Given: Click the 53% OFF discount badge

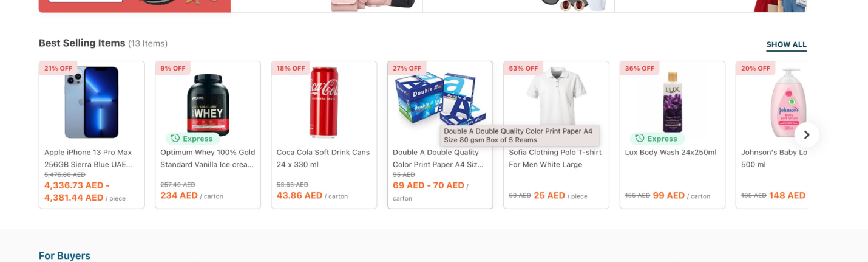Looking at the screenshot, I should tap(523, 68).
